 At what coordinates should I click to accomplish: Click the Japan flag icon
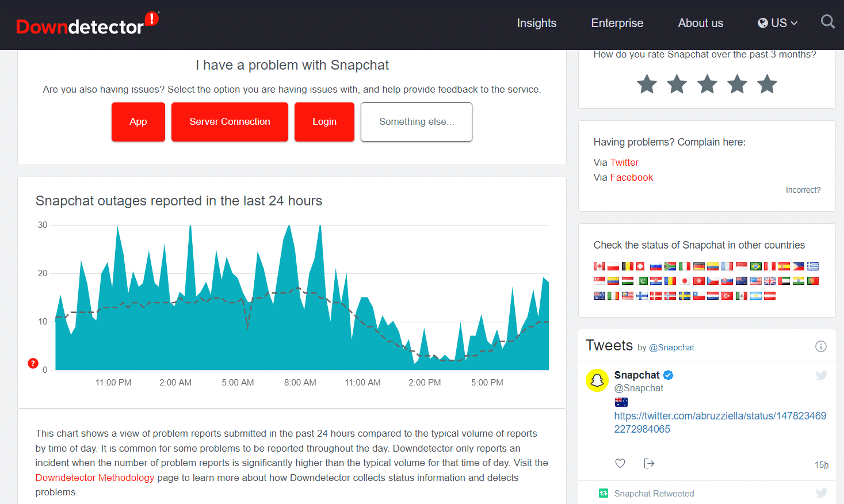point(685,281)
